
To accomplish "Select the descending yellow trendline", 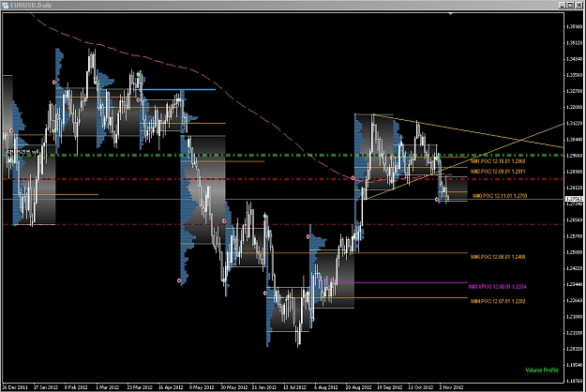I will pos(467,130).
